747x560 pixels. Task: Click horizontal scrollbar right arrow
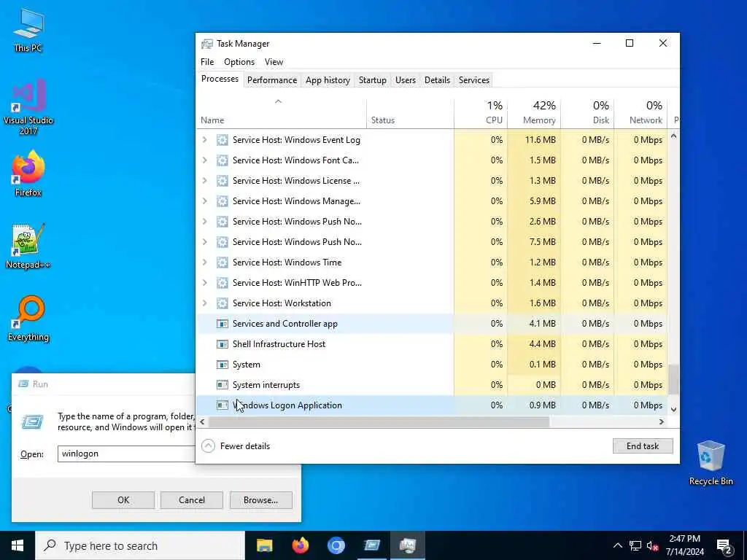click(661, 422)
